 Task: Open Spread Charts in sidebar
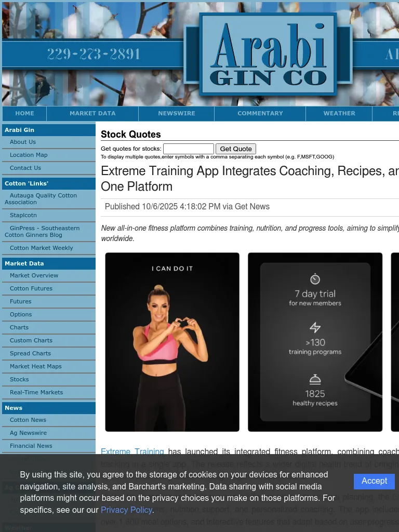pyautogui.click(x=30, y=353)
